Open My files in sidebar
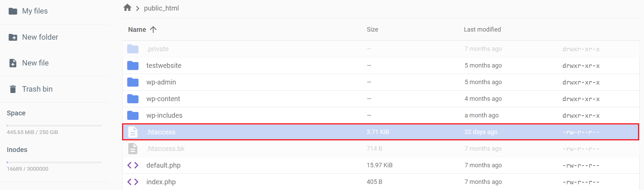Viewport: 644px width, 190px height. [x=35, y=11]
